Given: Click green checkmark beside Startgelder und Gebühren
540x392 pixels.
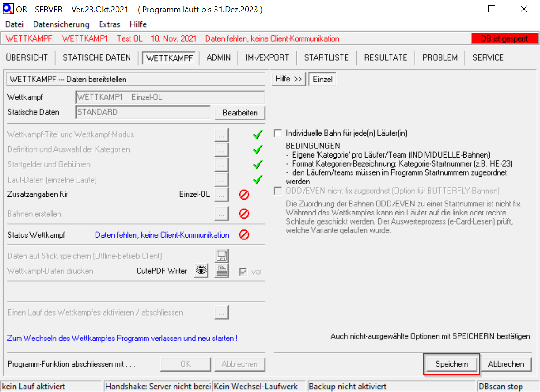Looking at the screenshot, I should click(258, 165).
